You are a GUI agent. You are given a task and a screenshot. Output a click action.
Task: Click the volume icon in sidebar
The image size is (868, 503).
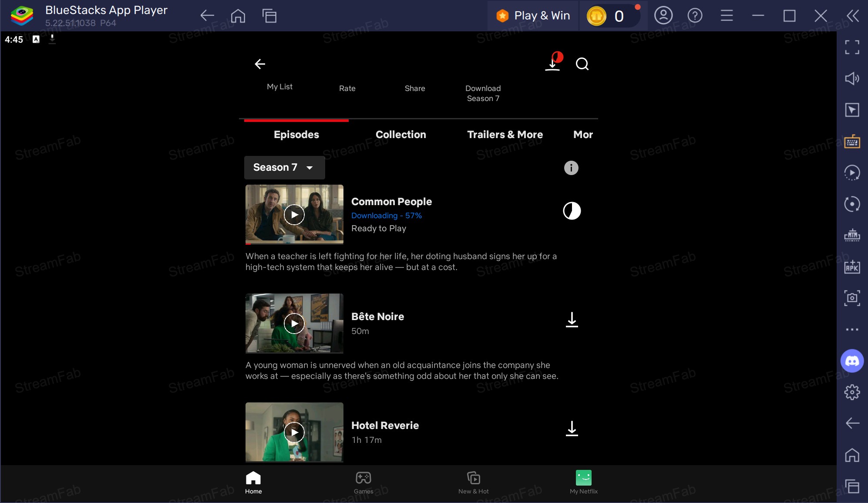click(x=852, y=78)
